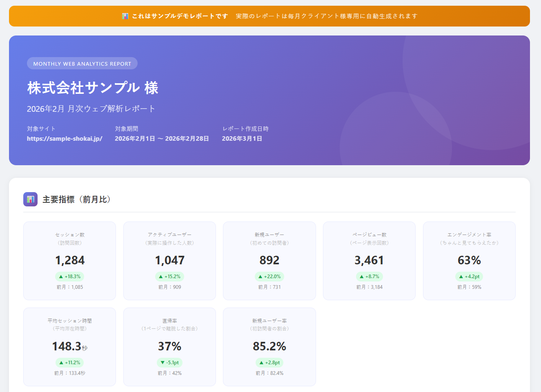Viewport: 541px width, 392px height.
Task: Click the +15.2% change badge
Action: pyautogui.click(x=169, y=277)
